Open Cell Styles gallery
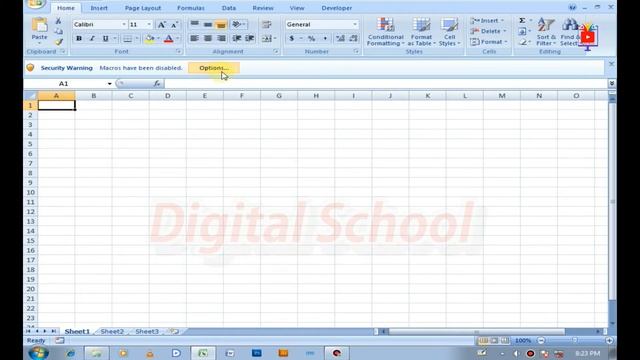This screenshot has height=360, width=640. click(x=449, y=32)
